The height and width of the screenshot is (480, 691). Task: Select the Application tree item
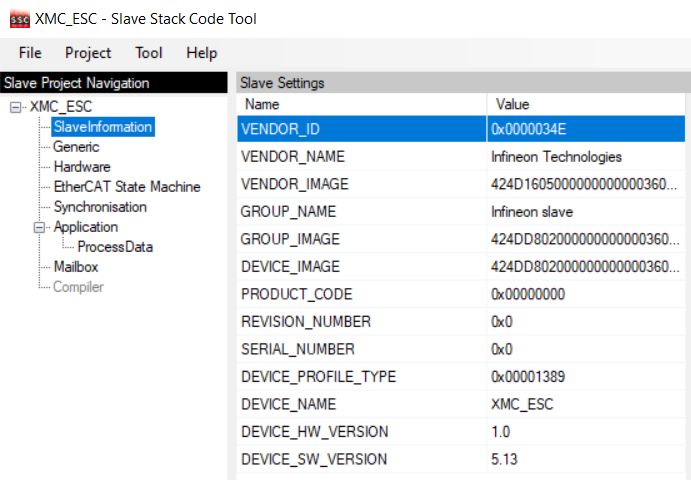(86, 227)
